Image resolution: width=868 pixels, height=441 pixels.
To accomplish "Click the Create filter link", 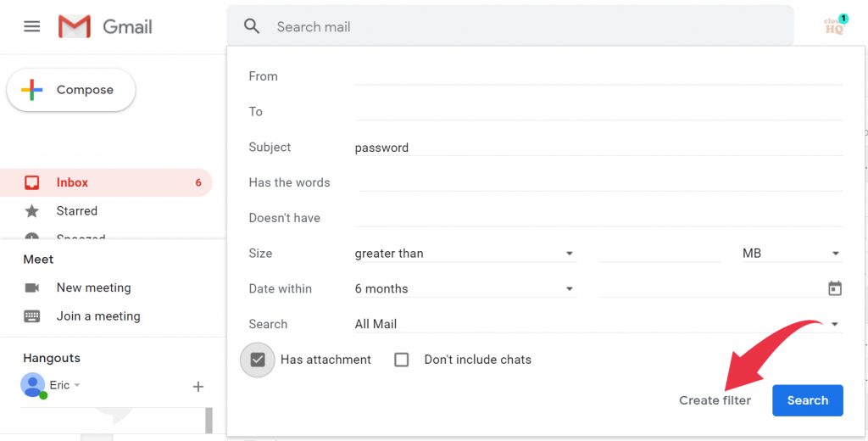I will (715, 400).
